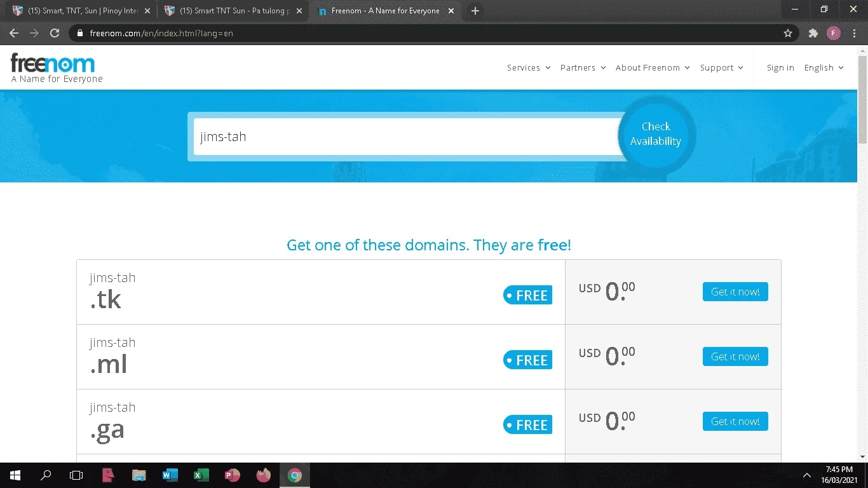Expand the Support menu
Viewport: 868px width, 488px height.
722,67
